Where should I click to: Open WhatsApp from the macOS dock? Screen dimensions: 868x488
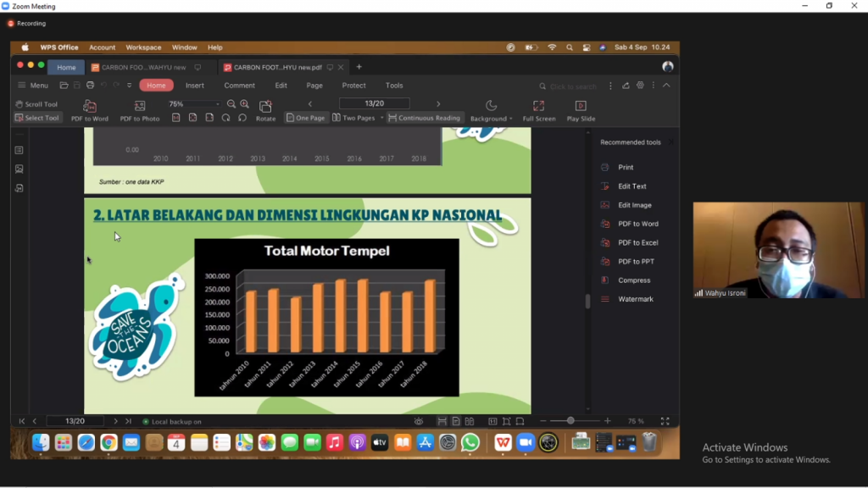pos(470,442)
